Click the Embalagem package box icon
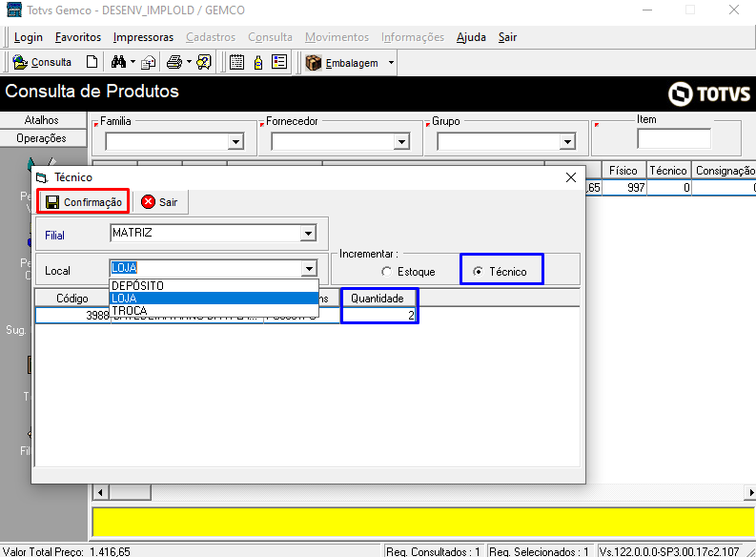The image size is (756, 557). (x=314, y=63)
